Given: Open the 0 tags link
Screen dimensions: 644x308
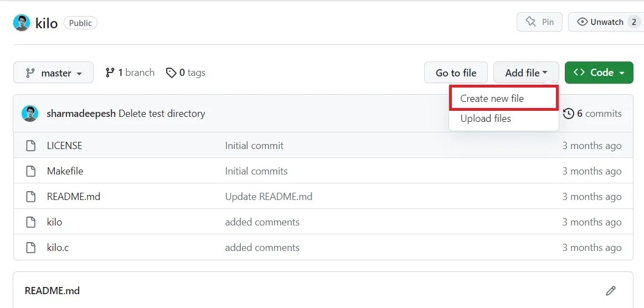Looking at the screenshot, I should pyautogui.click(x=186, y=73).
